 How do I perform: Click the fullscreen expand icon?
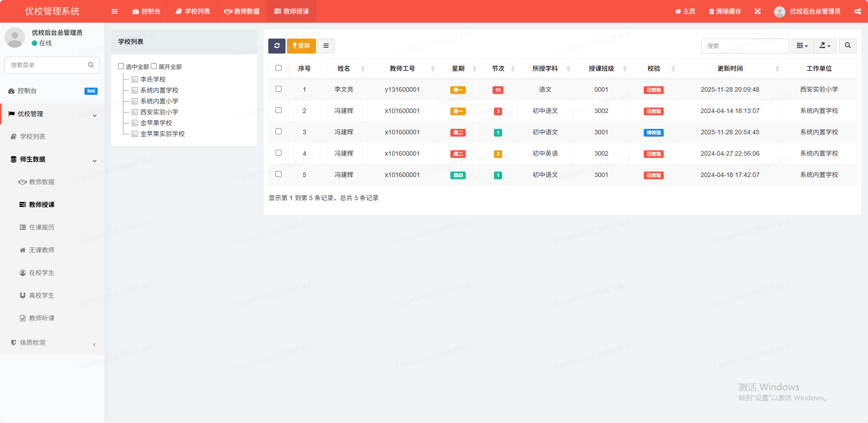tap(758, 11)
